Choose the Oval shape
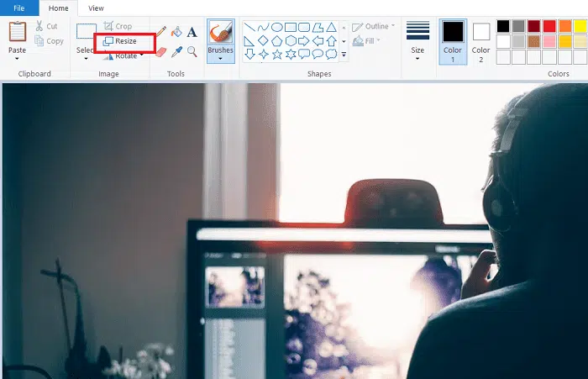The height and width of the screenshot is (379, 588). pos(276,27)
